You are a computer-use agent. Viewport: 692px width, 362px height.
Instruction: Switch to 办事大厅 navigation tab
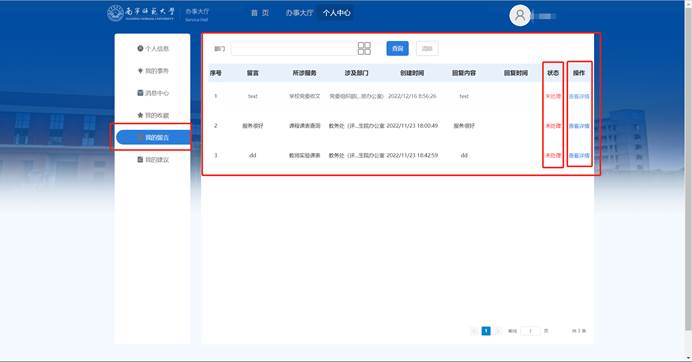tap(299, 13)
